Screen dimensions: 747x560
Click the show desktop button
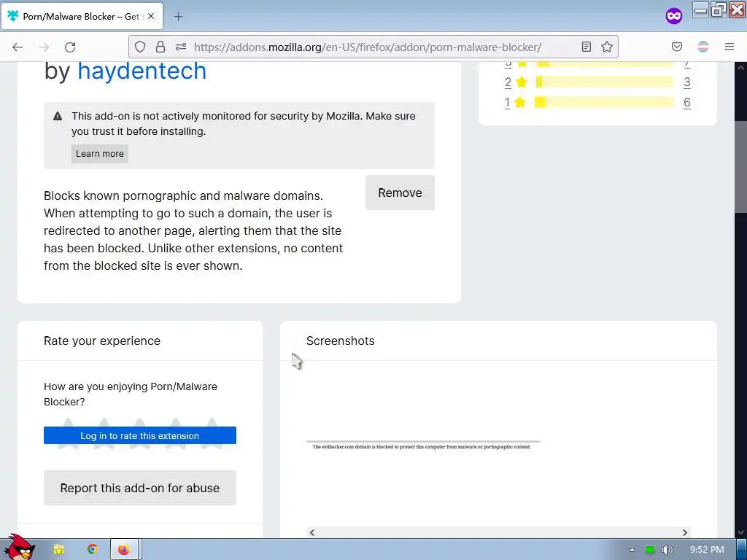coord(741,550)
